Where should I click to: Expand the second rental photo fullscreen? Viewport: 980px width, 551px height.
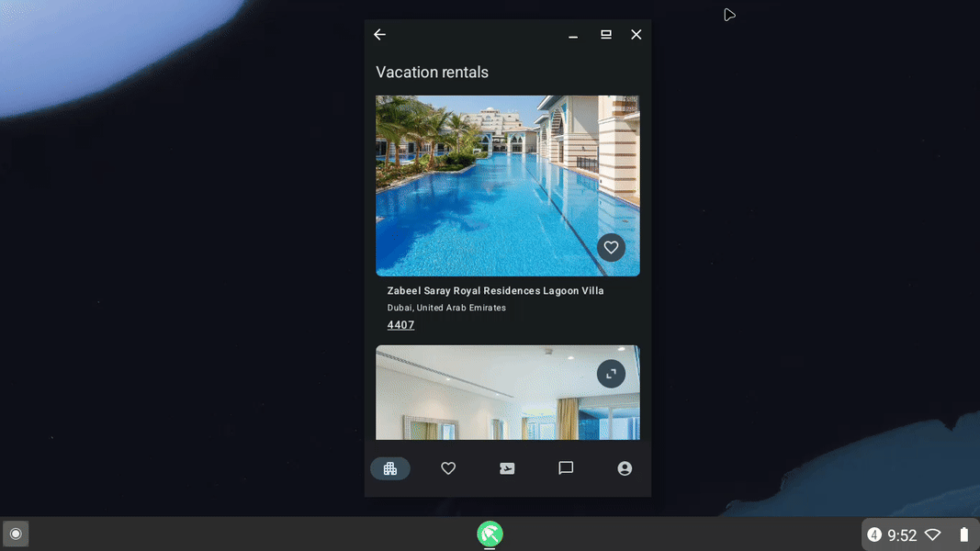pyautogui.click(x=611, y=374)
